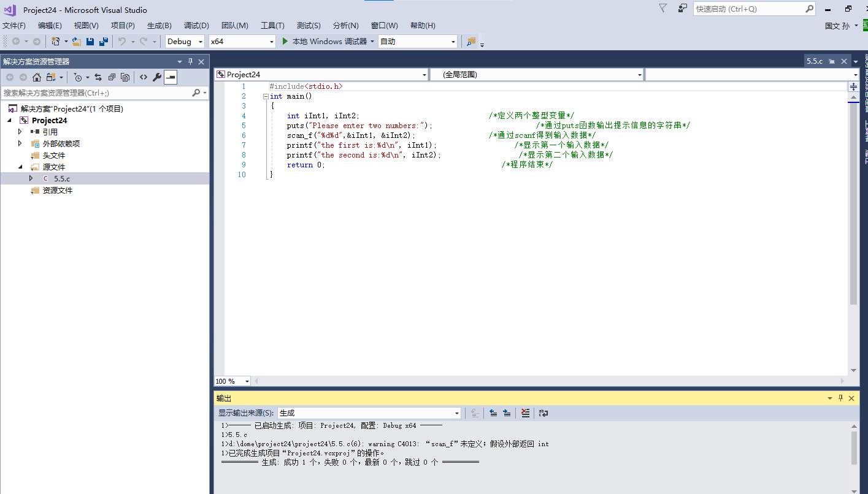
Task: Click the notifications flag icon in the title bar
Action: tap(663, 9)
